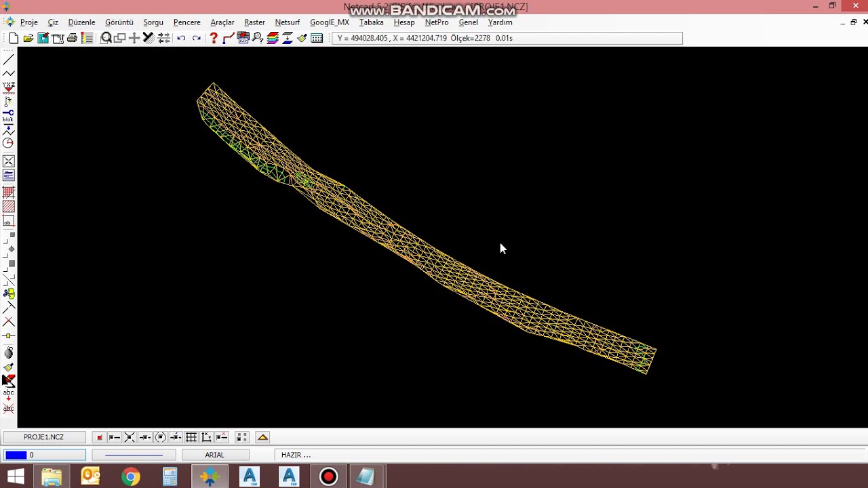Image resolution: width=868 pixels, height=488 pixels.
Task: Open the layers stack icon in toolbar
Action: 273,38
